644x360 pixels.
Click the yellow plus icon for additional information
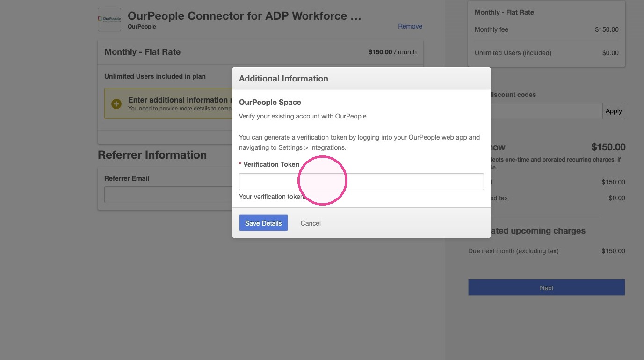[x=116, y=103]
